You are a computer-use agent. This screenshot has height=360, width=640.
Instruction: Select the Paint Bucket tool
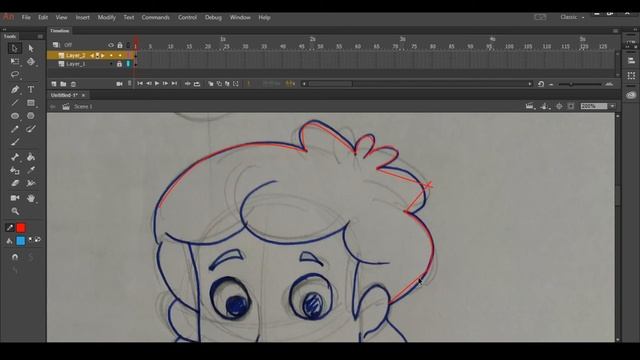click(31, 157)
